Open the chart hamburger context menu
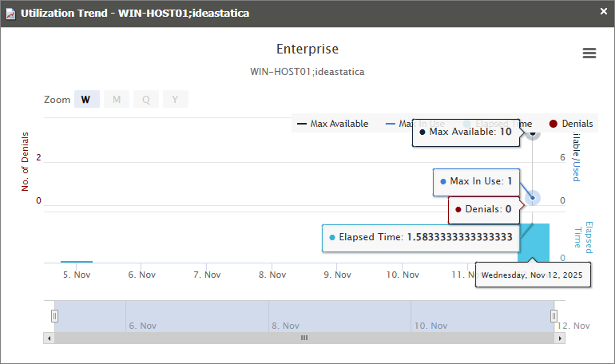Viewport: 615px width, 364px height. pyautogui.click(x=589, y=53)
